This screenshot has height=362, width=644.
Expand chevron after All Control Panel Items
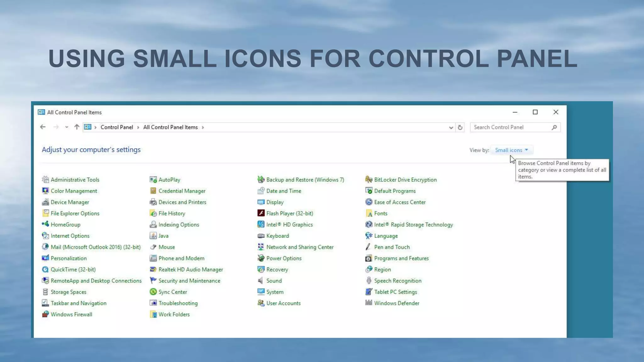coord(203,127)
